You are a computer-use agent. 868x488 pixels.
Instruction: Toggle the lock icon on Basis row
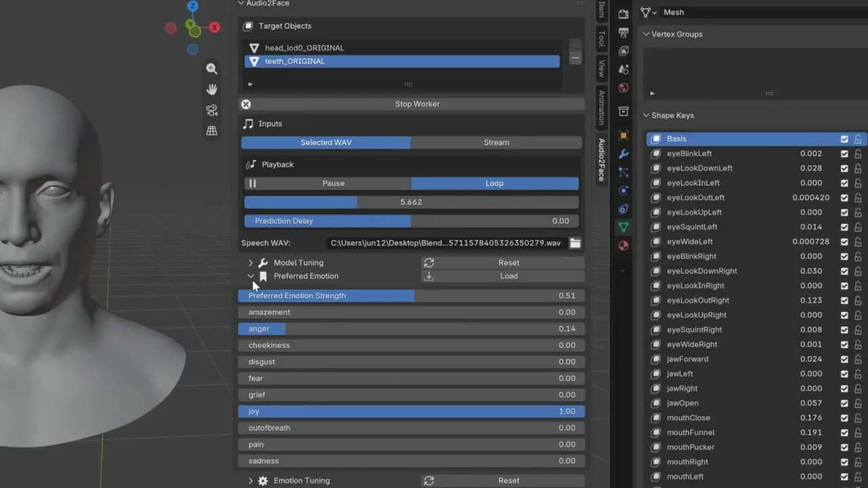click(x=858, y=139)
